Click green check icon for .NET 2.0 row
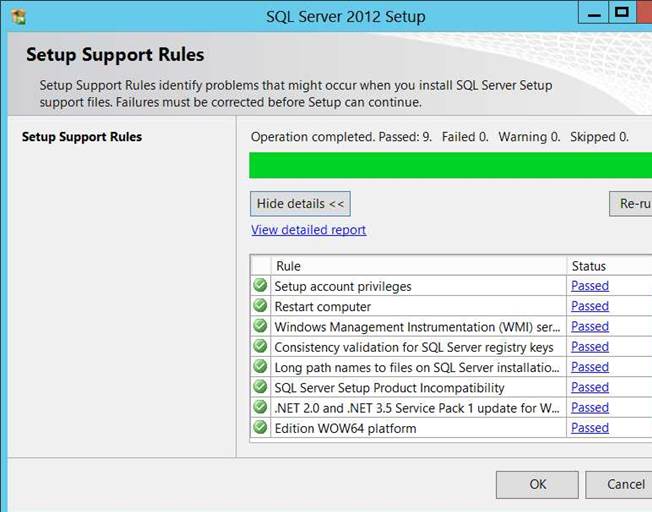 pos(260,407)
